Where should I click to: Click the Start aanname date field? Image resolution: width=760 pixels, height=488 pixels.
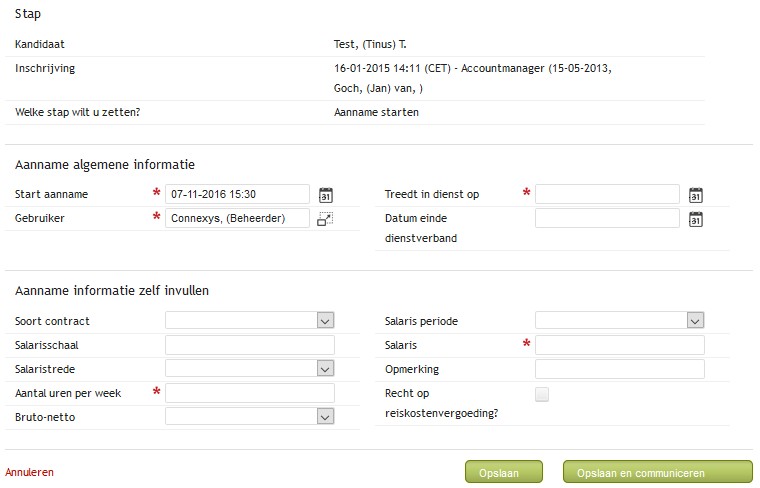[237, 194]
